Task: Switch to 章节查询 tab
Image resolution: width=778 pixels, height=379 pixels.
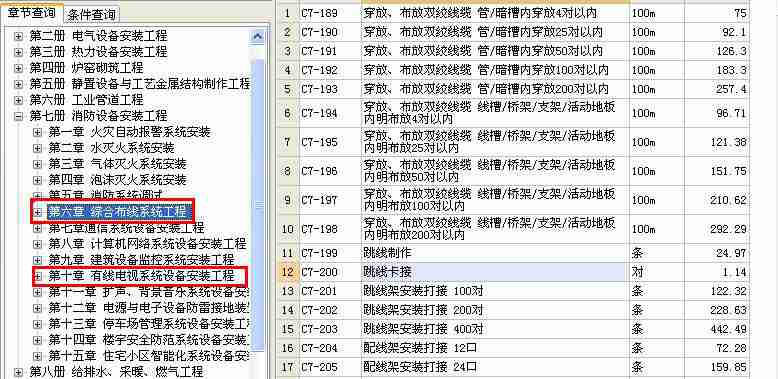Action: pos(31,12)
